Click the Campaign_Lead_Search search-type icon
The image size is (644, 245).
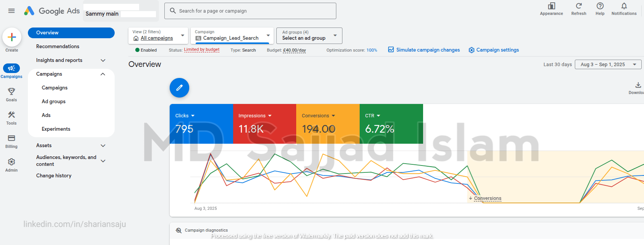tap(198, 38)
